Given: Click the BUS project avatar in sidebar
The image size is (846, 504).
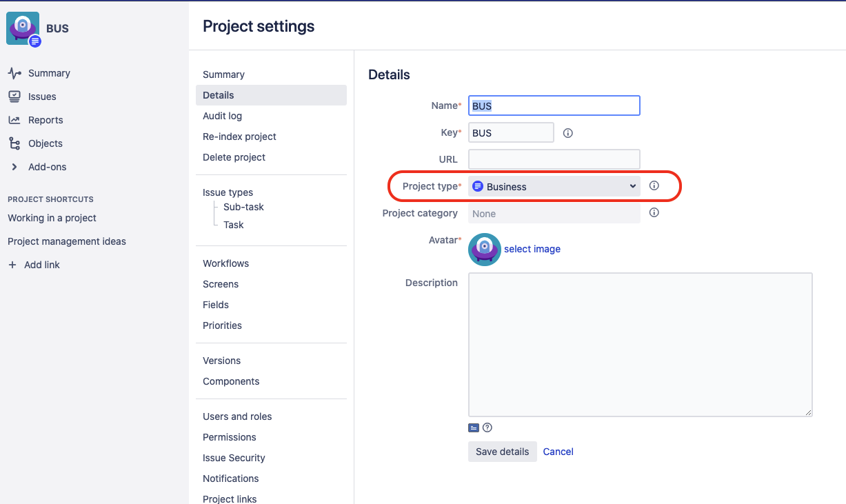Looking at the screenshot, I should [x=23, y=29].
